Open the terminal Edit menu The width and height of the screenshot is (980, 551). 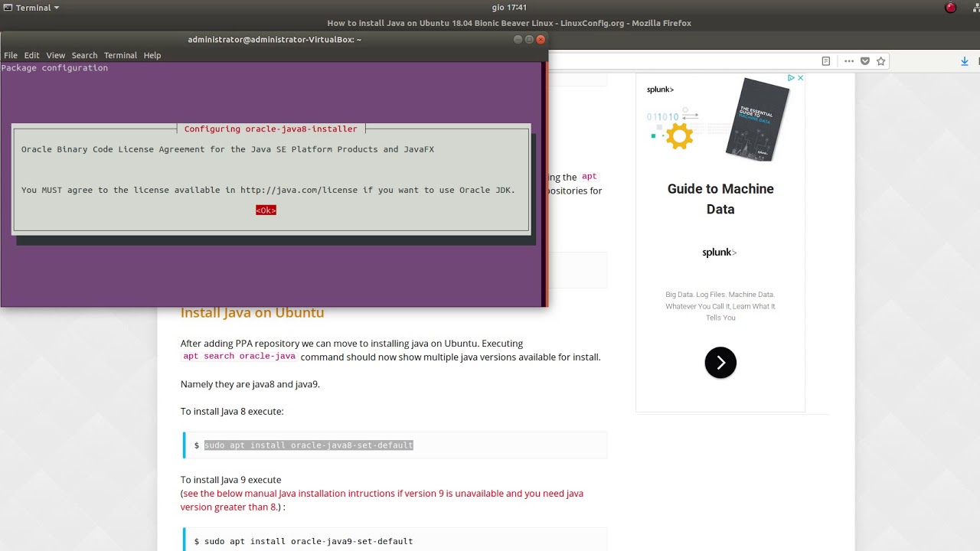31,55
